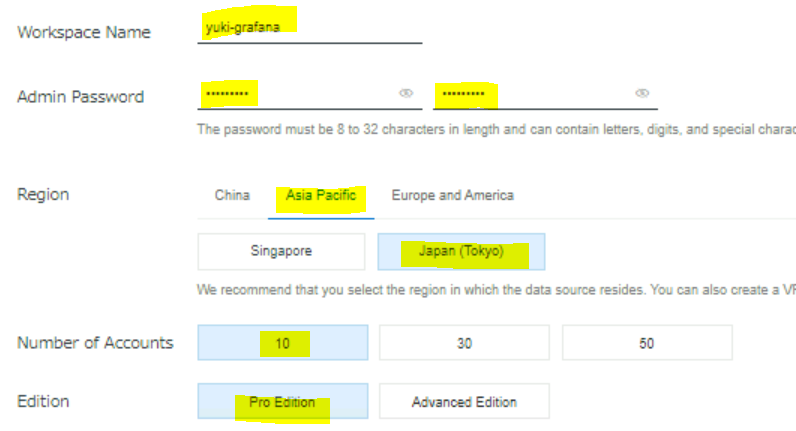796x431 pixels.
Task: Focus the confirm password input
Action: click(x=530, y=94)
